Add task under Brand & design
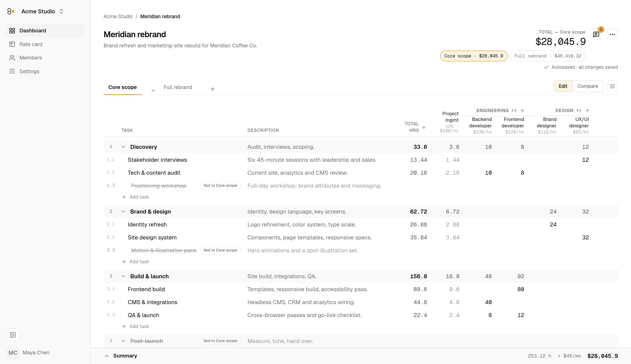The height and width of the screenshot is (364, 631). [136, 262]
